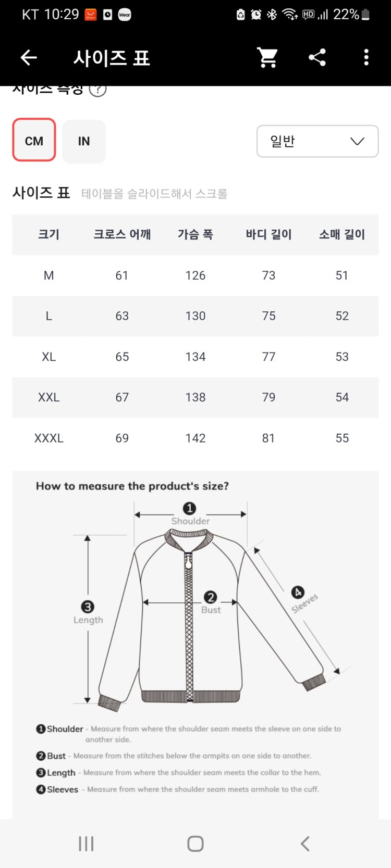Tap the Android home button
The height and width of the screenshot is (868, 391).
coord(195,844)
